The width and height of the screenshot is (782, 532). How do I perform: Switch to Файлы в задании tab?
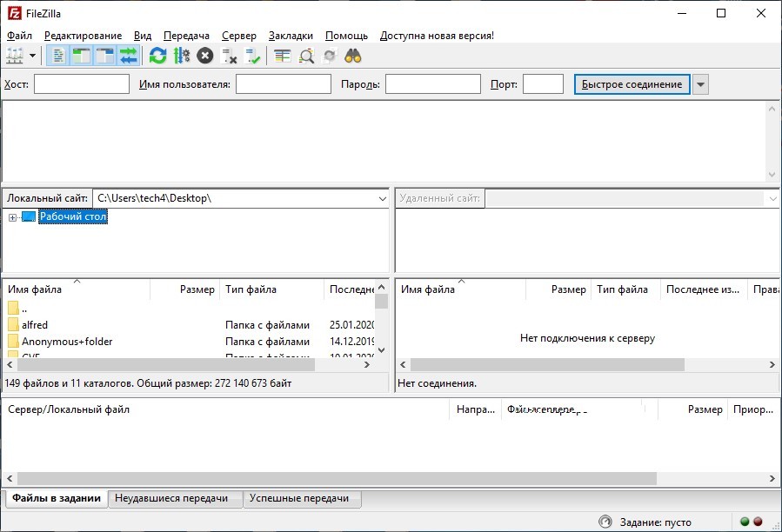pos(57,498)
